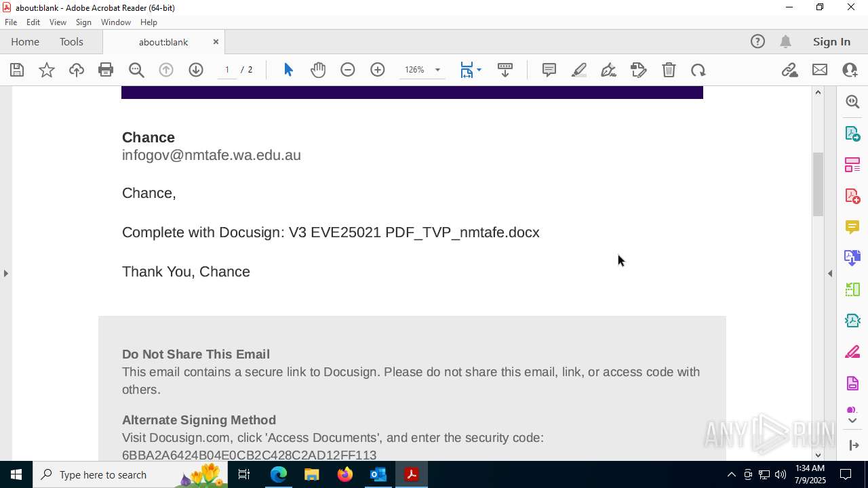The height and width of the screenshot is (488, 868).
Task: Switch to the Tools tab
Action: tap(71, 41)
